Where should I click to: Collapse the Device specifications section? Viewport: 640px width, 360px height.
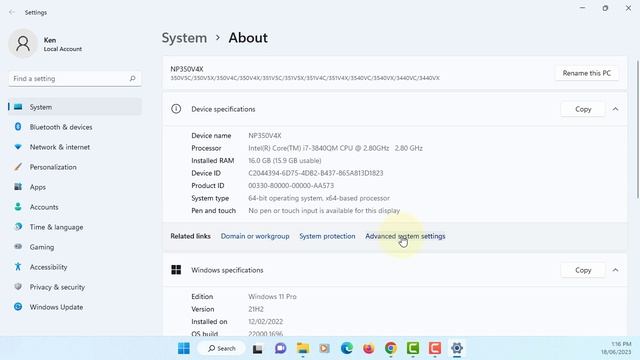pyautogui.click(x=615, y=109)
